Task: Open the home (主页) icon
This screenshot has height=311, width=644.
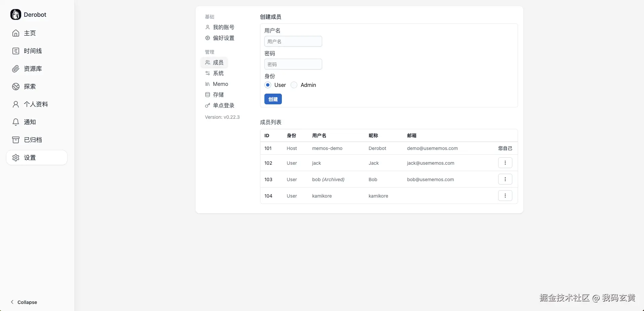Action: pyautogui.click(x=16, y=33)
